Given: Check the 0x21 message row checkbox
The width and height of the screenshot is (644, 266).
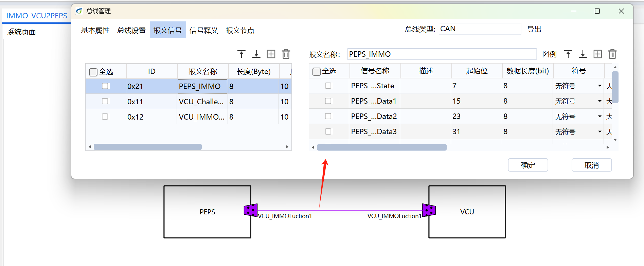Looking at the screenshot, I should [x=105, y=86].
